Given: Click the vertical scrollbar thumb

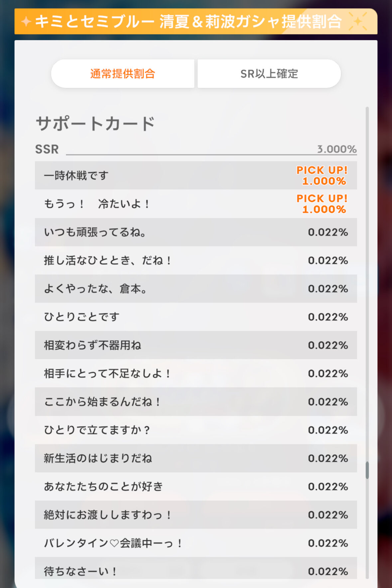Looking at the screenshot, I should click(x=367, y=470).
